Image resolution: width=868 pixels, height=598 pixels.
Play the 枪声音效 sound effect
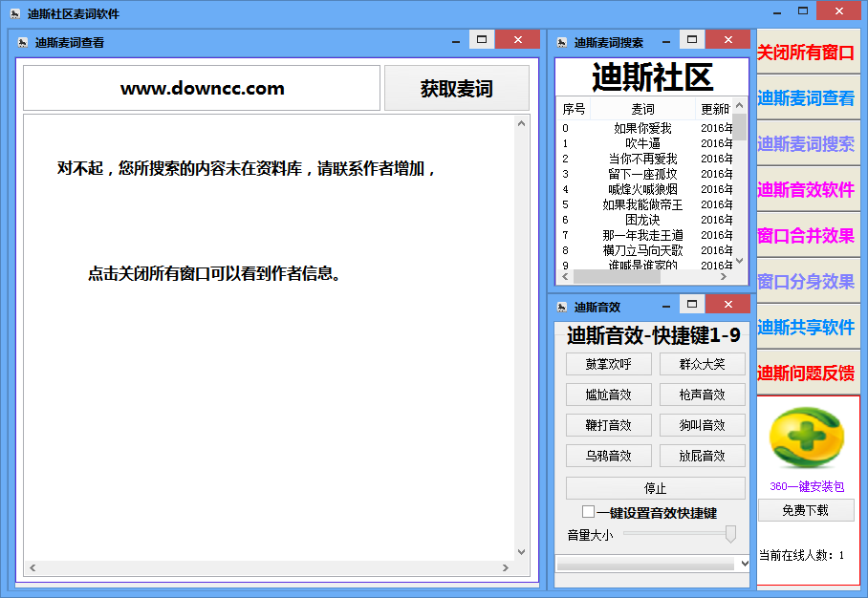pyautogui.click(x=701, y=395)
